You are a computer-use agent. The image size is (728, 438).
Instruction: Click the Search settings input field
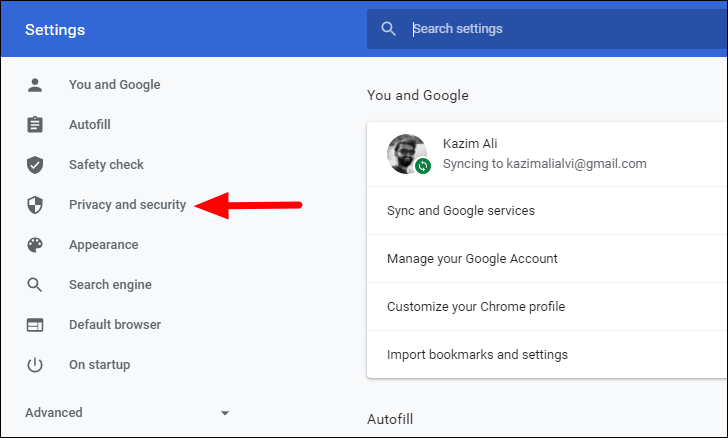[547, 29]
